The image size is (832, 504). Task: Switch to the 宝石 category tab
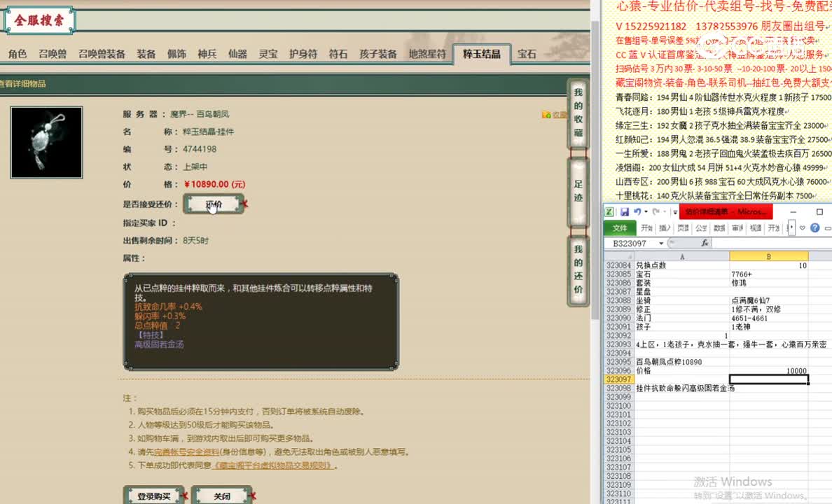pos(527,53)
